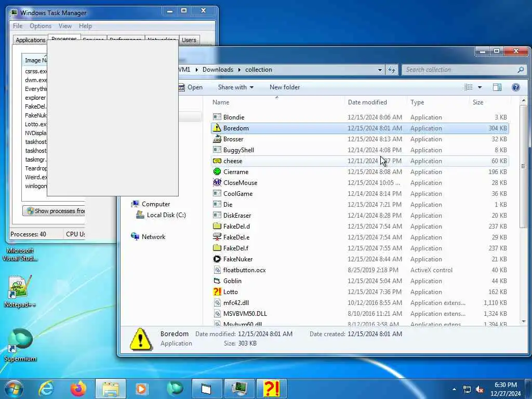This screenshot has height=399, width=532.
Task: Open the Notepad++ desktop shortcut
Action: (x=20, y=291)
